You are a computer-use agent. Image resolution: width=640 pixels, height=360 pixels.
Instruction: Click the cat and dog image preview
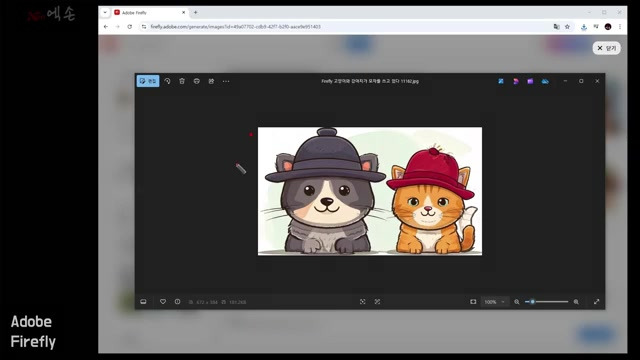coord(370,191)
